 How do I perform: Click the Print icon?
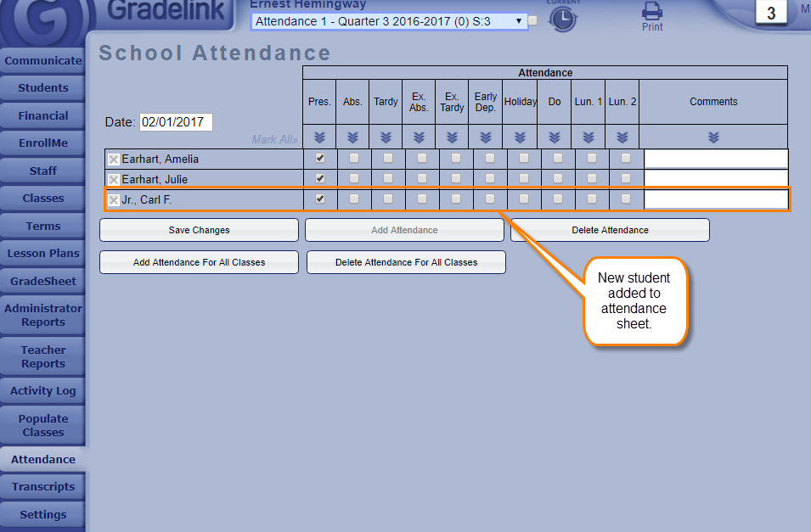coord(651,14)
